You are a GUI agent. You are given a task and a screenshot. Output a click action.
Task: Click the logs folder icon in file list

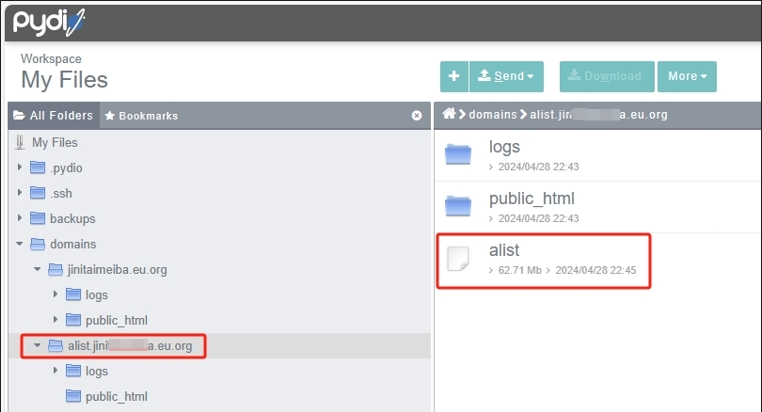click(458, 154)
